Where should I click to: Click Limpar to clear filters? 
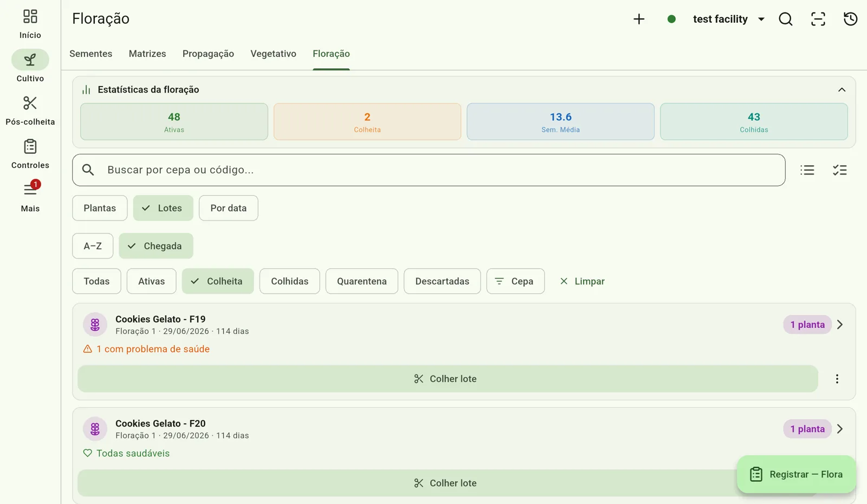[582, 281]
